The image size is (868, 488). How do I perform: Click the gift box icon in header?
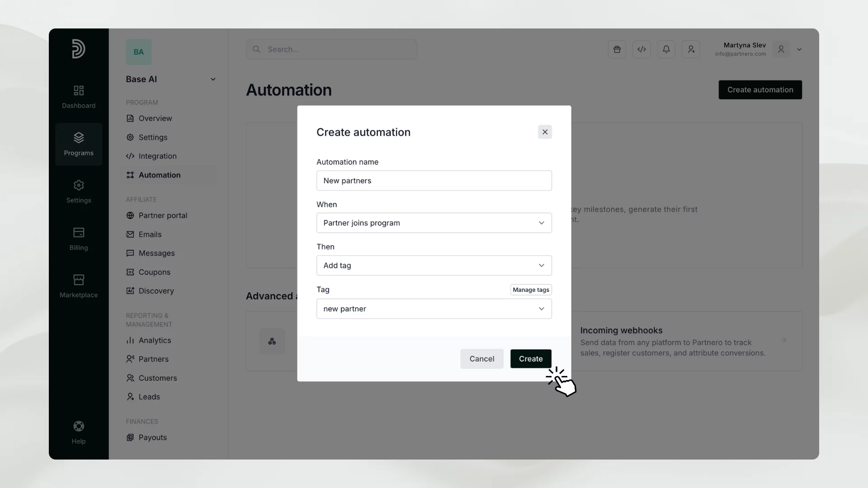617,49
